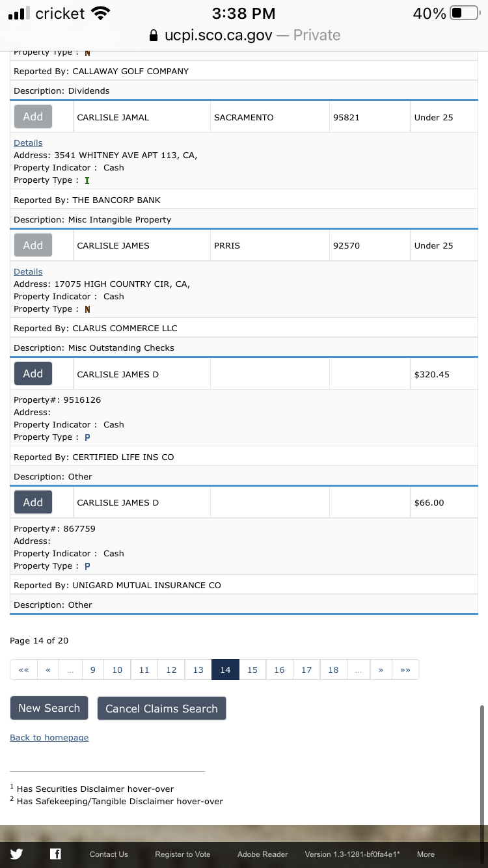The height and width of the screenshot is (868, 488).
Task: Open More footer link
Action: tap(426, 854)
